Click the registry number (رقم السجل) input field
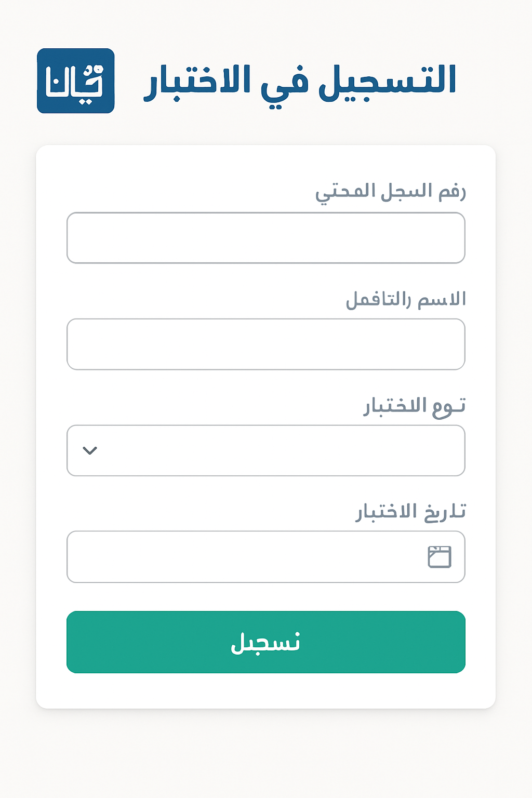The height and width of the screenshot is (798, 532). click(266, 238)
